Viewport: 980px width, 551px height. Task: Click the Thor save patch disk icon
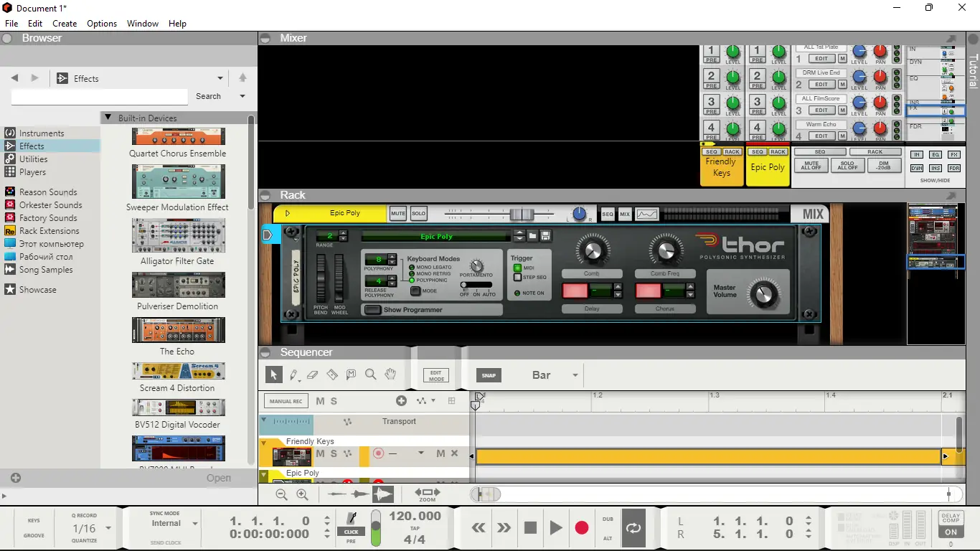[546, 236]
